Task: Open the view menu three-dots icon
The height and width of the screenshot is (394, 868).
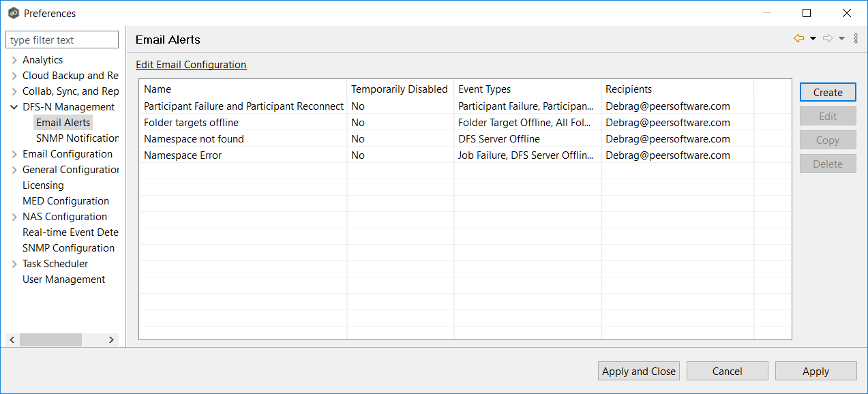Action: (x=856, y=39)
